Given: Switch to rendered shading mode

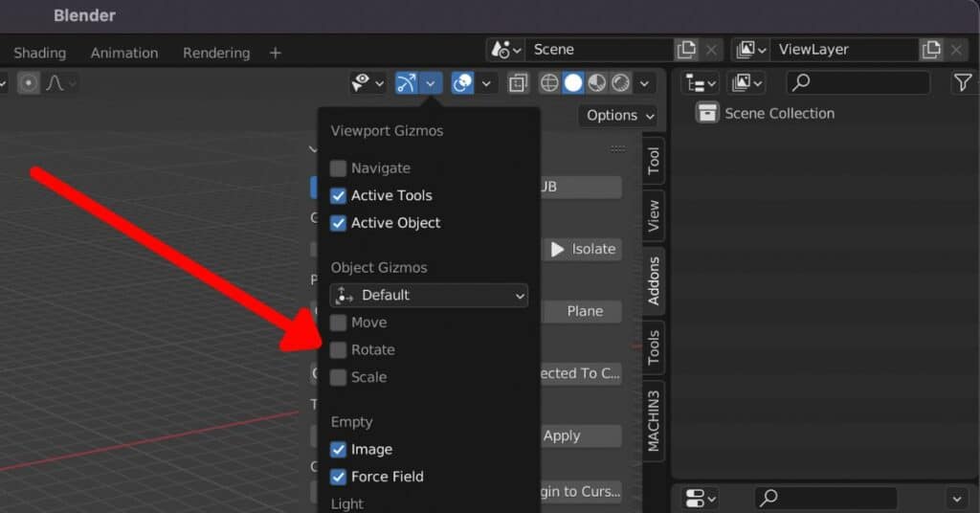Looking at the screenshot, I should coord(620,83).
